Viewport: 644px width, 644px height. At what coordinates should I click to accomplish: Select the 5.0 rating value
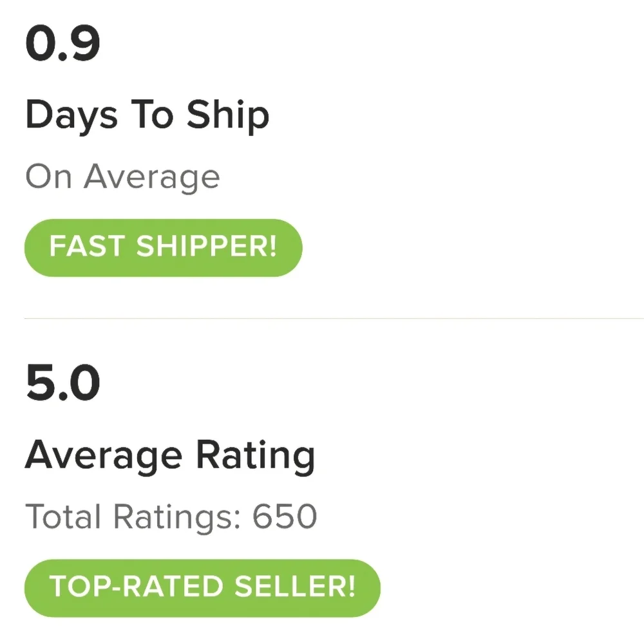(x=62, y=383)
